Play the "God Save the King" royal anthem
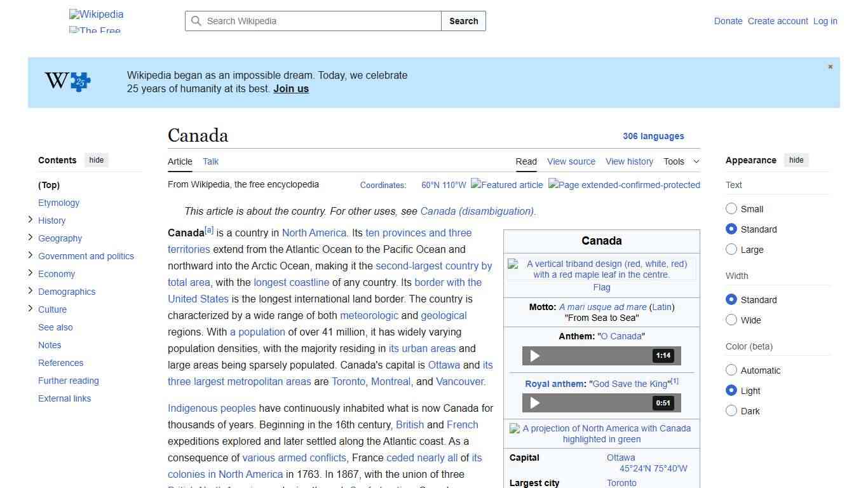Screen dimensions: 868x488 pos(534,403)
